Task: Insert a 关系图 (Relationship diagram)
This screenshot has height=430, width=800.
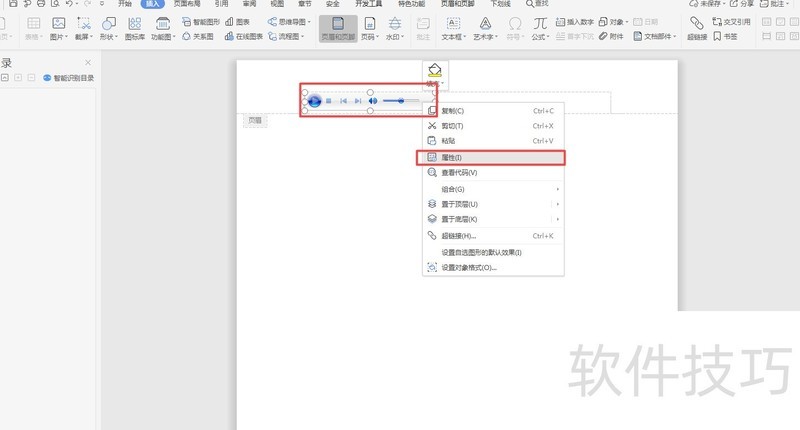Action: point(198,36)
